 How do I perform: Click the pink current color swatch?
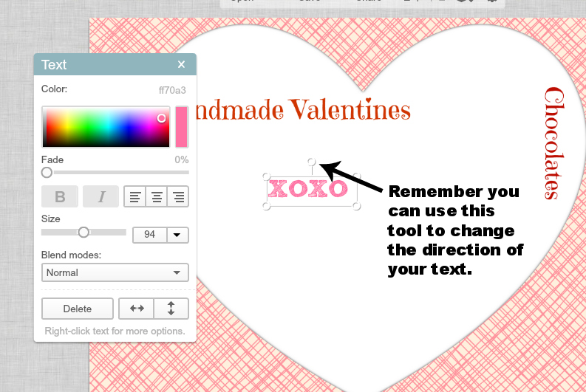(x=181, y=127)
